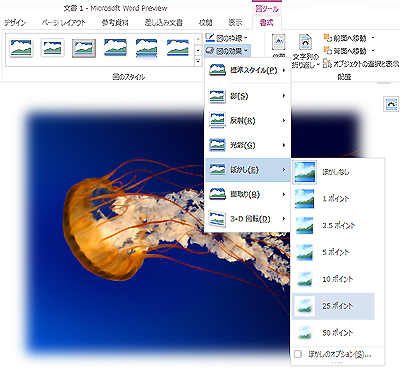Select ぼかしなし text label
This screenshot has height=371, width=400.
point(336,172)
